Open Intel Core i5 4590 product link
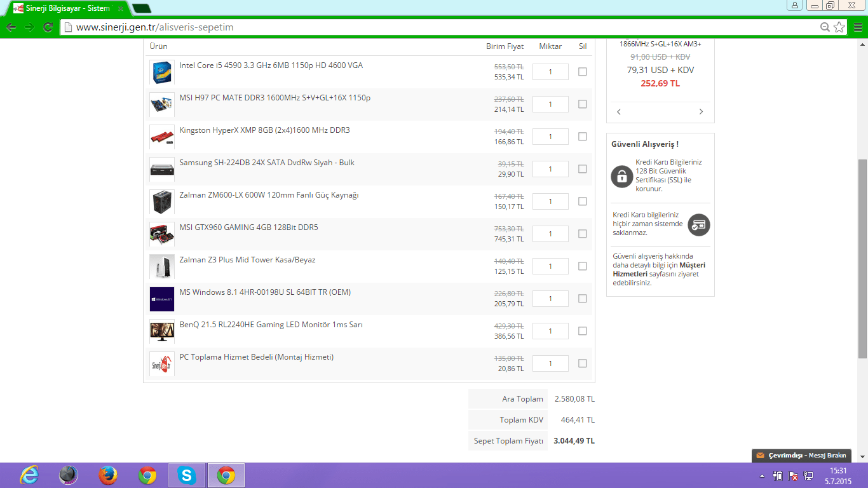The height and width of the screenshot is (488, 868). (x=271, y=65)
